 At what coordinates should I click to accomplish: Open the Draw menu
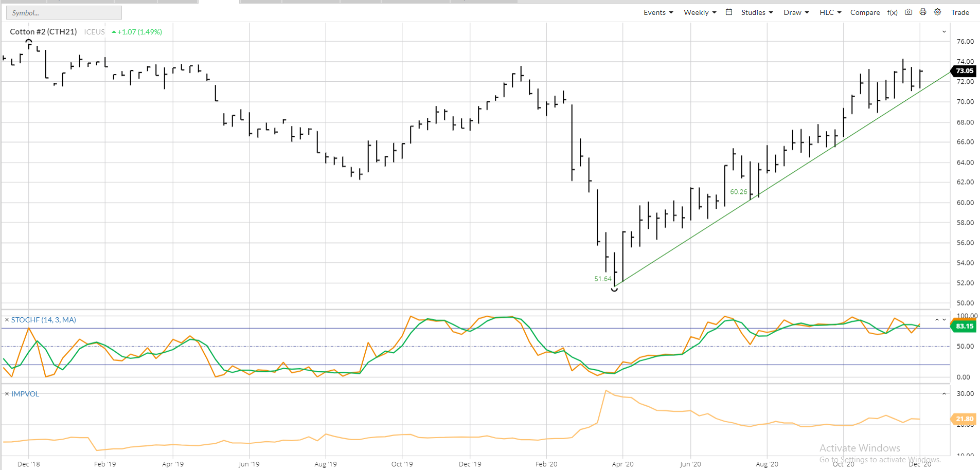click(x=796, y=12)
